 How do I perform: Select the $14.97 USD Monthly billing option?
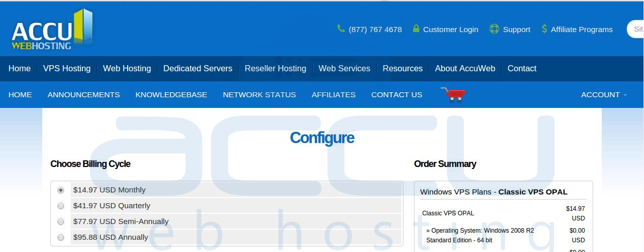coord(61,190)
